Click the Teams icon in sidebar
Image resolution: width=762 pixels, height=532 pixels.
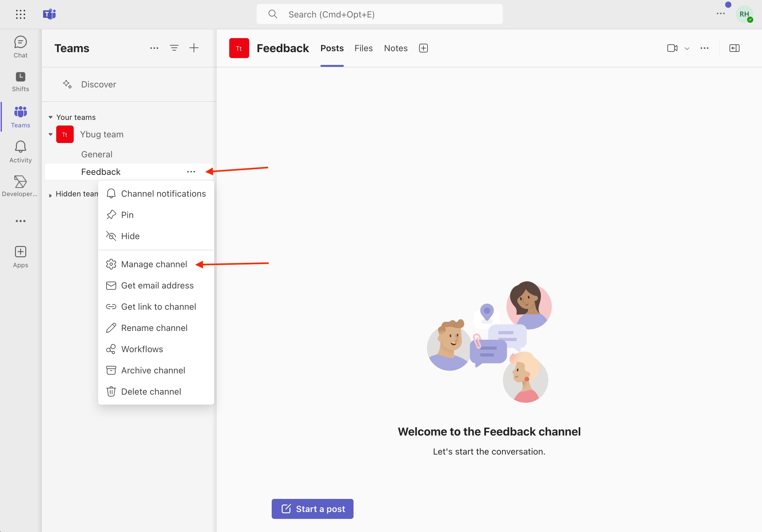point(20,116)
